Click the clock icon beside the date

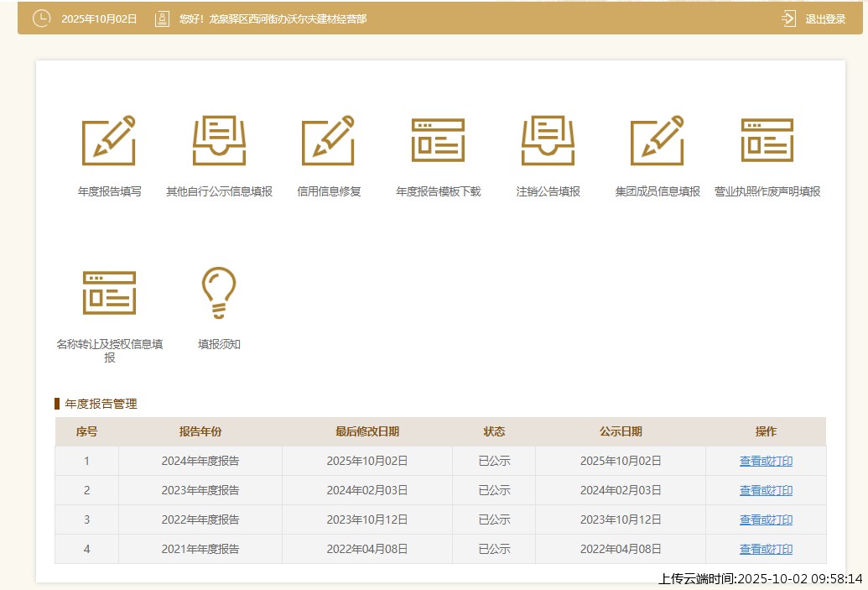41,18
